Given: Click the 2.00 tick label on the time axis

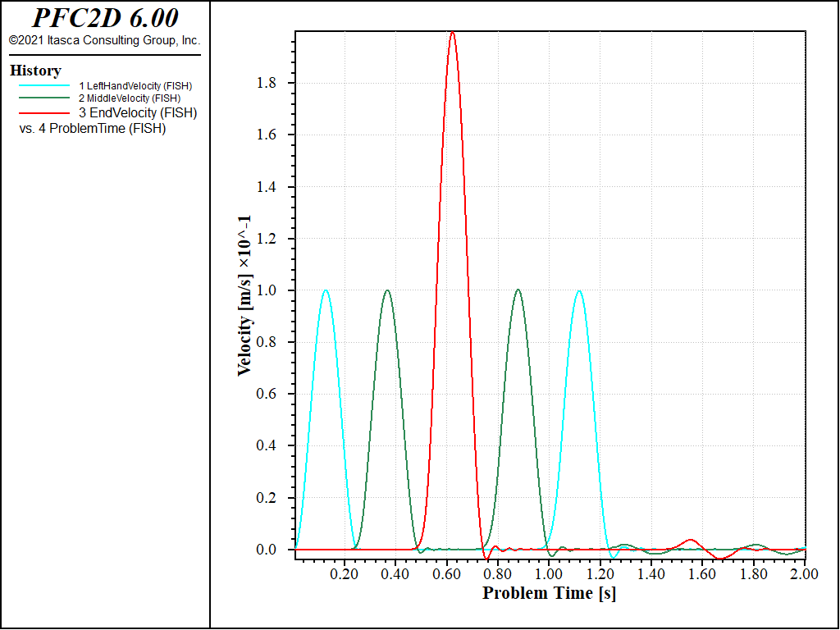Looking at the screenshot, I should tap(806, 574).
